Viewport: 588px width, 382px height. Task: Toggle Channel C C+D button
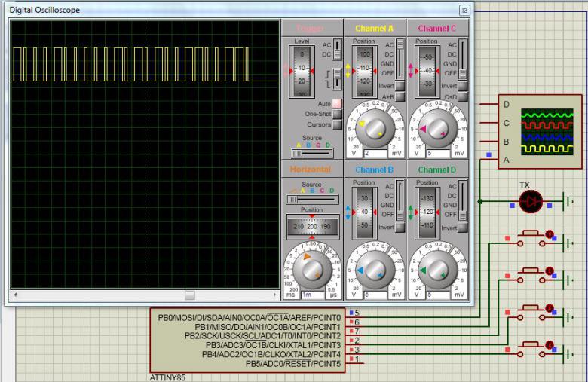463,96
